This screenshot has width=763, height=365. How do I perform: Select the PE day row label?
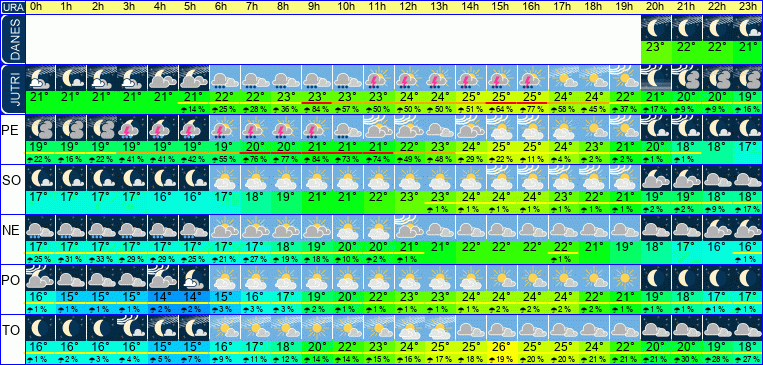(10, 131)
